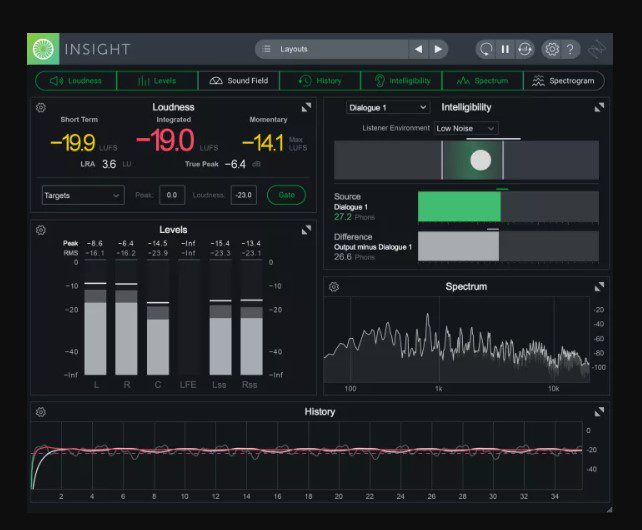Toggle the Levels module tab
Screen dimensions: 642x530
(x=157, y=81)
